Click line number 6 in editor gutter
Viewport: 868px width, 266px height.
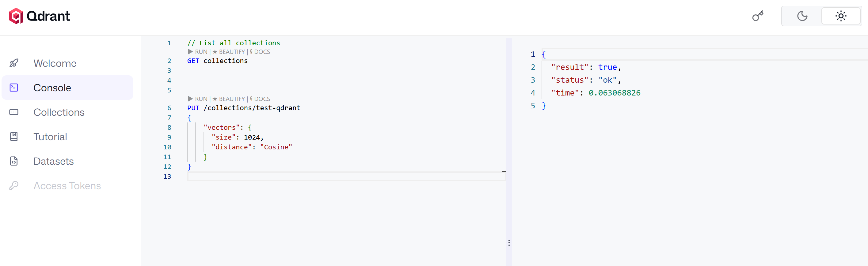pyautogui.click(x=169, y=108)
